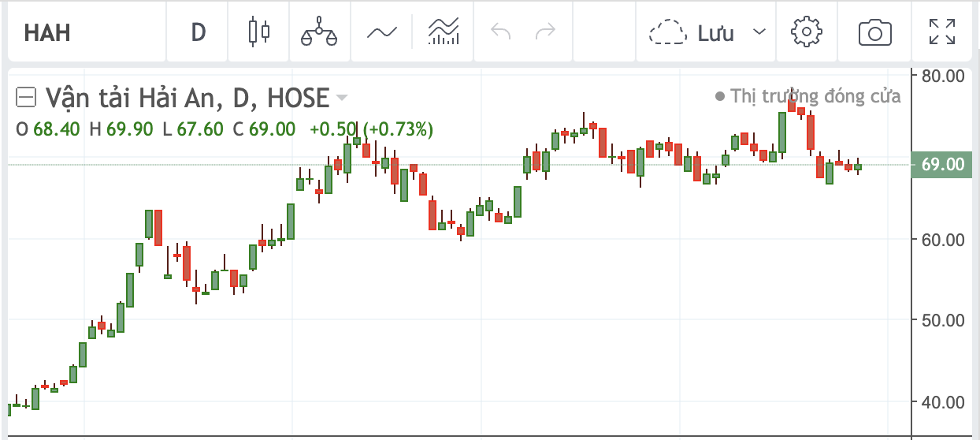Click the 40.00 price axis label
This screenshot has height=440, width=980.
tap(942, 401)
